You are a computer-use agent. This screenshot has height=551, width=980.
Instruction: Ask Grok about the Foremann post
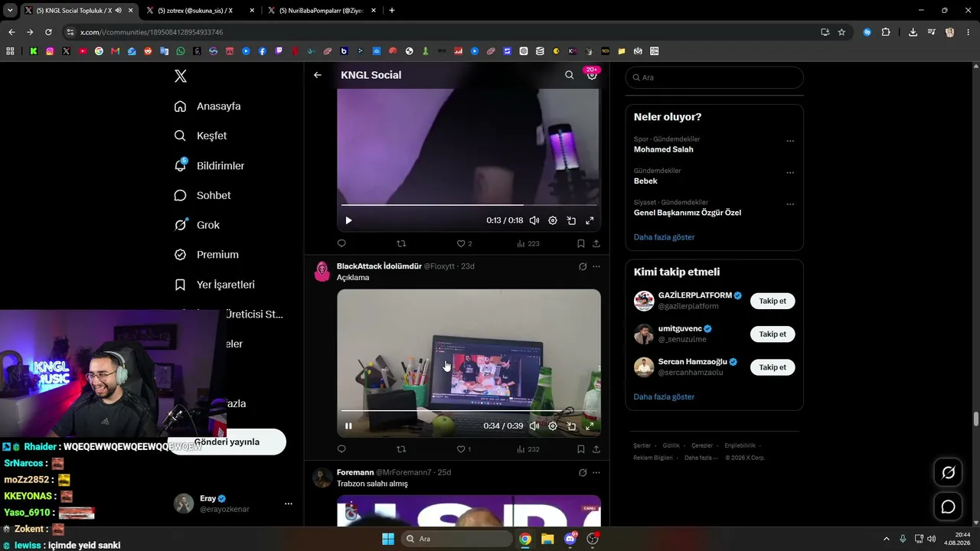[583, 472]
